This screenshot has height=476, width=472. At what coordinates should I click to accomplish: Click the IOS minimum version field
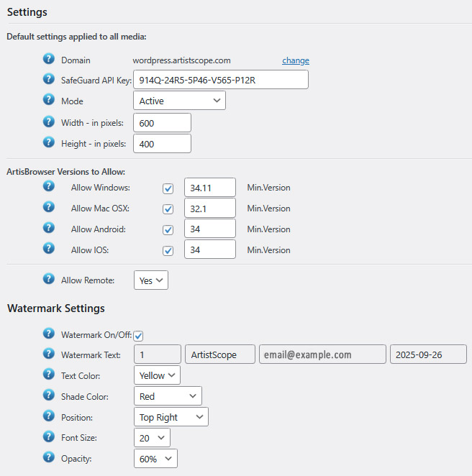[x=210, y=250]
